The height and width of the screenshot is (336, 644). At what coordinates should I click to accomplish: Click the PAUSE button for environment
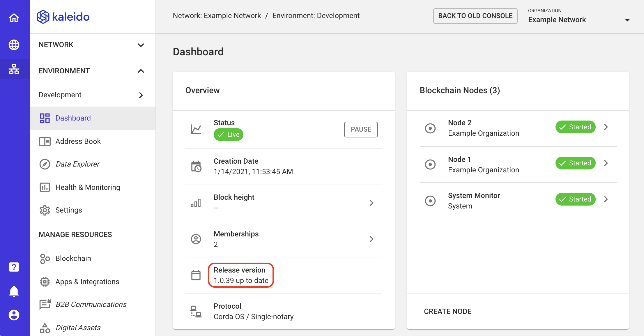tap(361, 129)
